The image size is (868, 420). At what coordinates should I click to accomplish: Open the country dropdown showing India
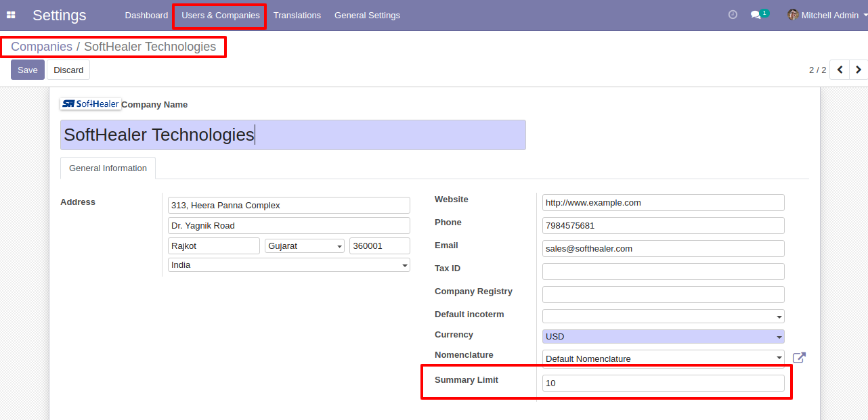click(x=289, y=265)
